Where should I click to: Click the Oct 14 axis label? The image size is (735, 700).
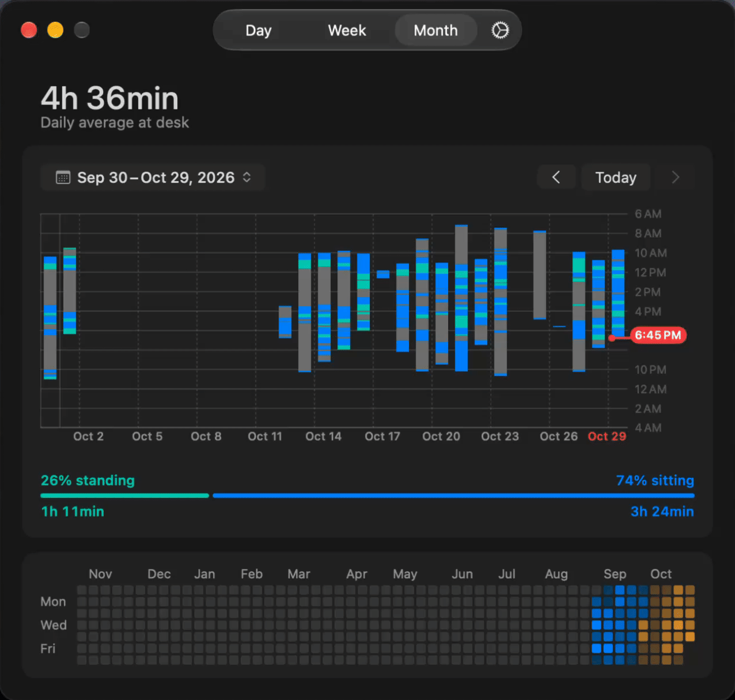(323, 436)
